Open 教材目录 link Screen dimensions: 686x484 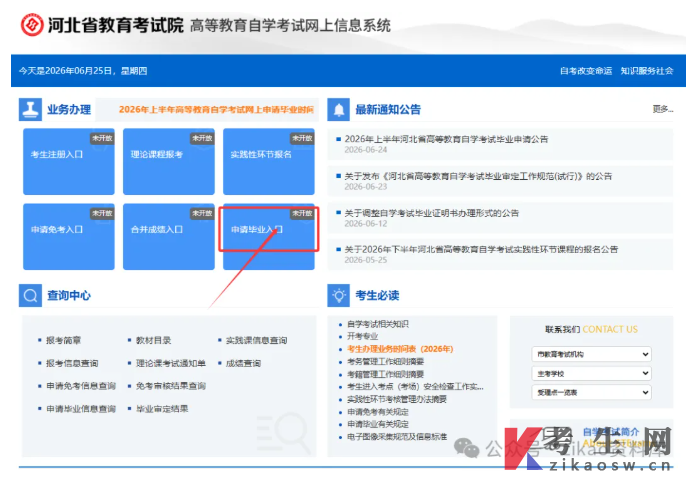tap(154, 340)
